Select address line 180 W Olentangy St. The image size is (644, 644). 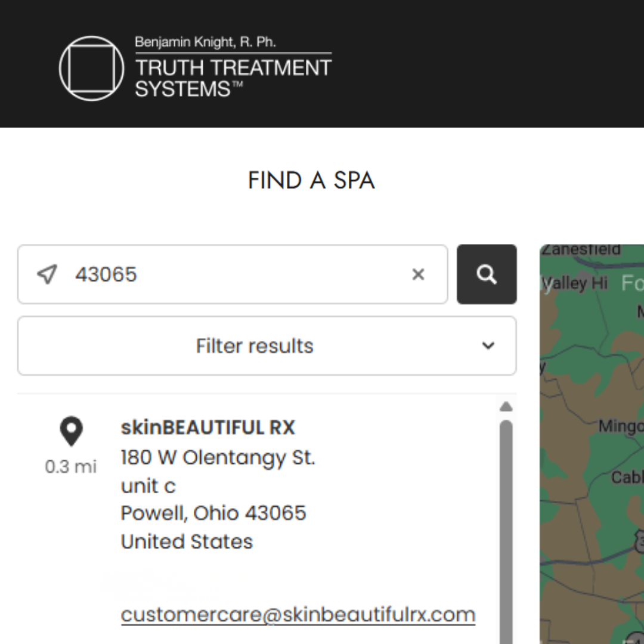pos(218,457)
